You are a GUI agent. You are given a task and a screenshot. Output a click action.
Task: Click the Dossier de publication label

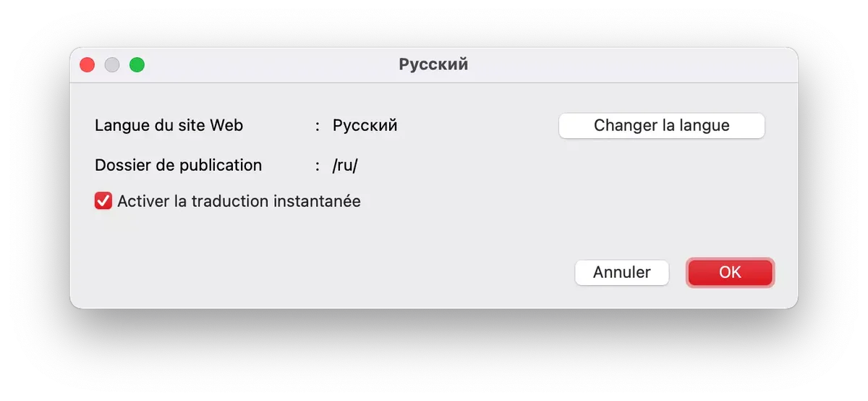(x=178, y=165)
